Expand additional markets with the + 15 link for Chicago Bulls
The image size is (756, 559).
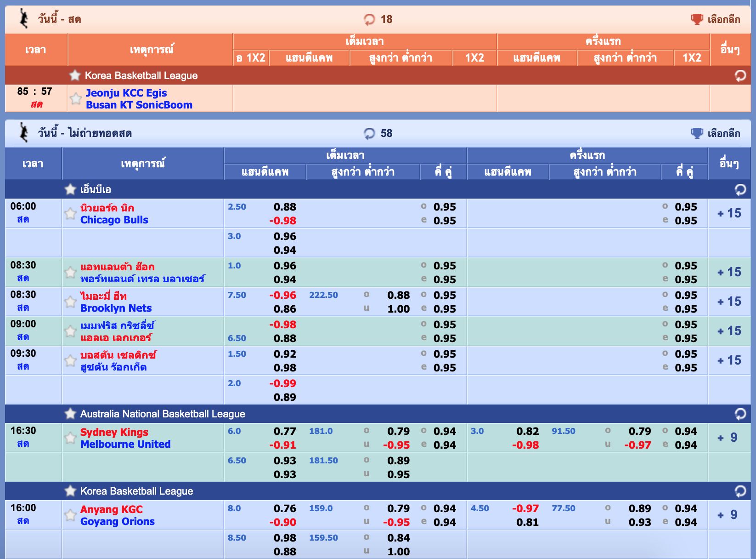point(730,213)
